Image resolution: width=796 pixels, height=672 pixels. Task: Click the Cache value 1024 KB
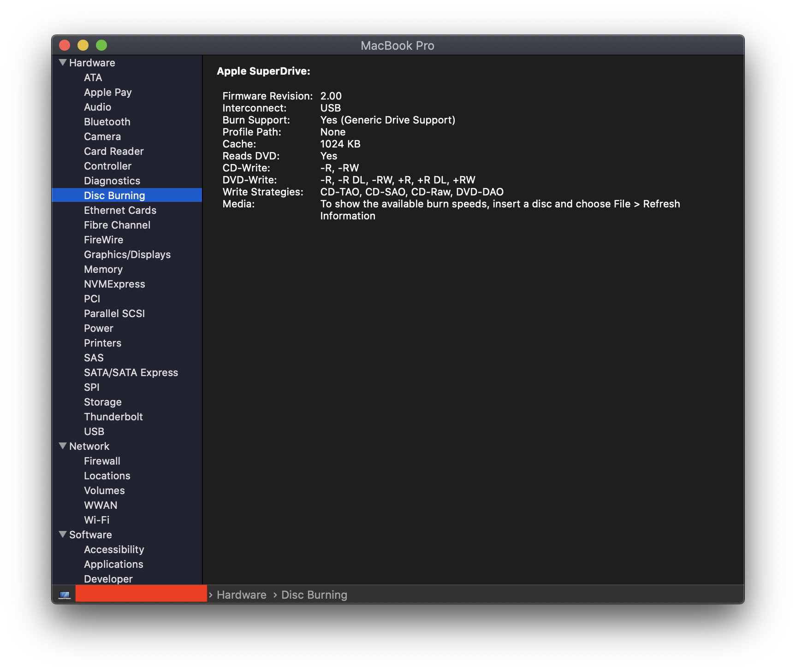tap(340, 144)
